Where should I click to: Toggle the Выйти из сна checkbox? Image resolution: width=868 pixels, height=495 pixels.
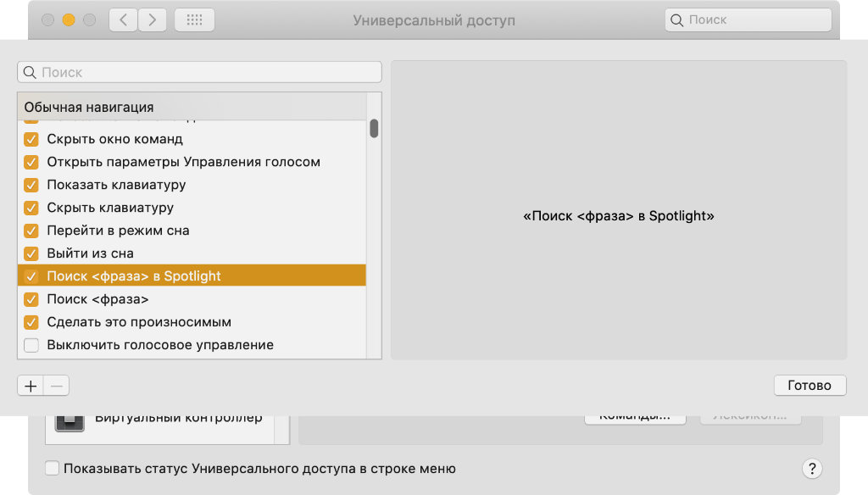(x=31, y=253)
